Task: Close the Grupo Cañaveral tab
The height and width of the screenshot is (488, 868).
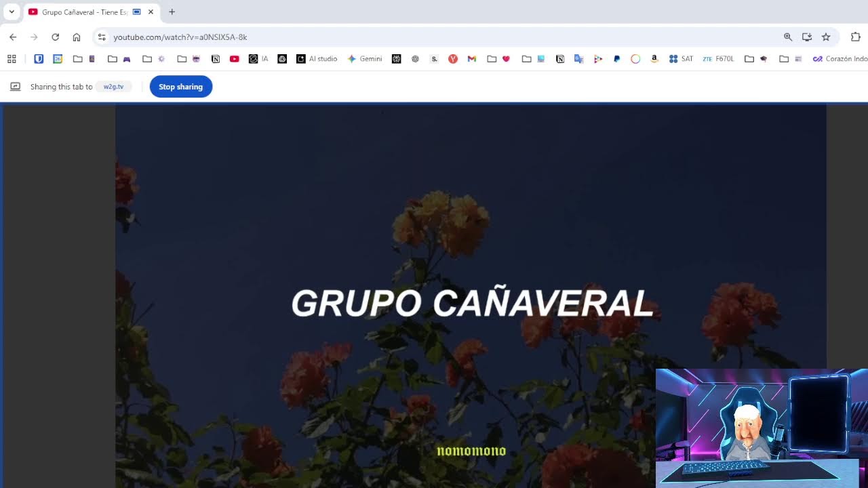Action: coord(151,12)
